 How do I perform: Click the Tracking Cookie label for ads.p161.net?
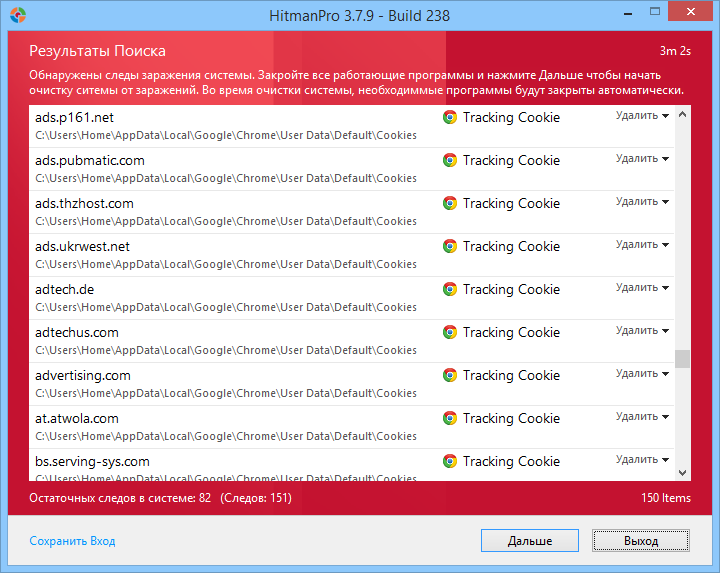(x=511, y=118)
